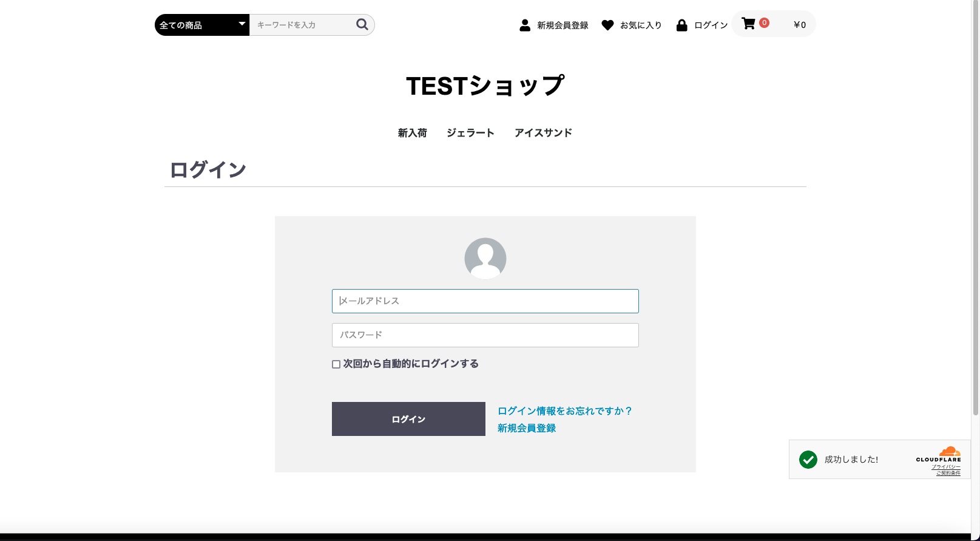The height and width of the screenshot is (541, 980).
Task: Open the 新入荷 menu item
Action: click(412, 133)
